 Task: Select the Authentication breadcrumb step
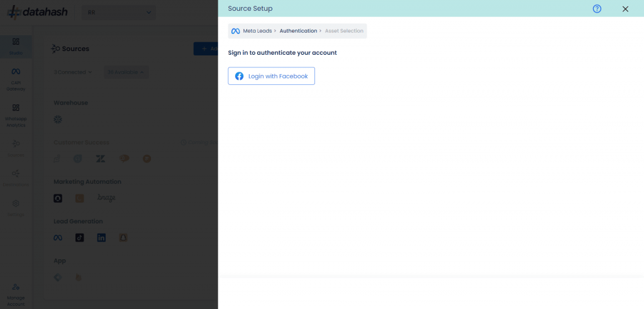(298, 31)
